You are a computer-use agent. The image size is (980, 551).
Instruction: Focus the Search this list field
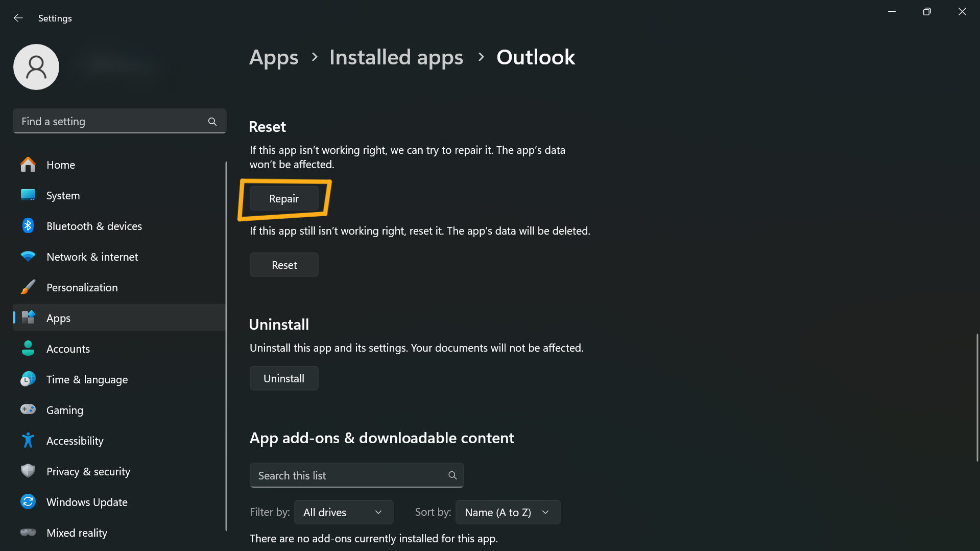pyautogui.click(x=356, y=475)
